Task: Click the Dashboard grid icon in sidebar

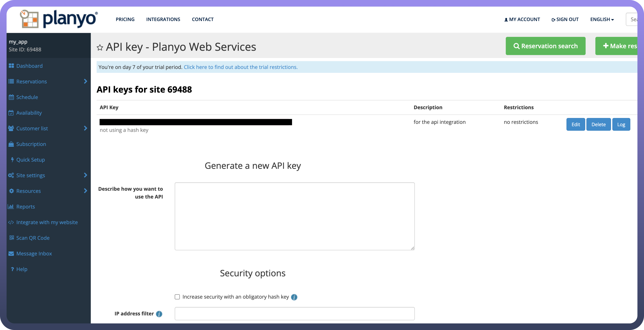Action: click(11, 66)
